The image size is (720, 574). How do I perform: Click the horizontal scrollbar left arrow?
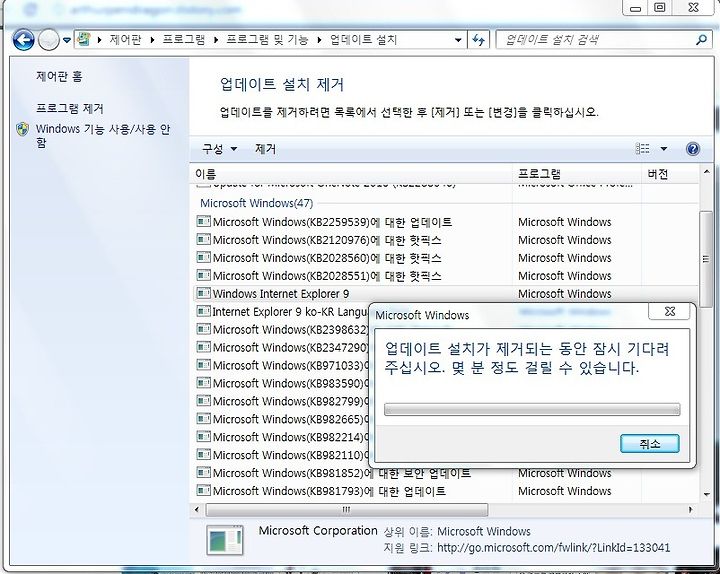[x=197, y=509]
